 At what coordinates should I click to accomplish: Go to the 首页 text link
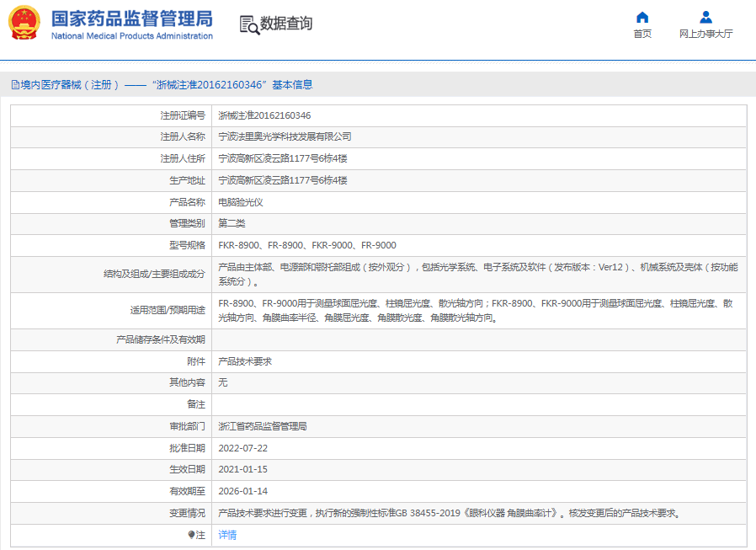(x=642, y=35)
